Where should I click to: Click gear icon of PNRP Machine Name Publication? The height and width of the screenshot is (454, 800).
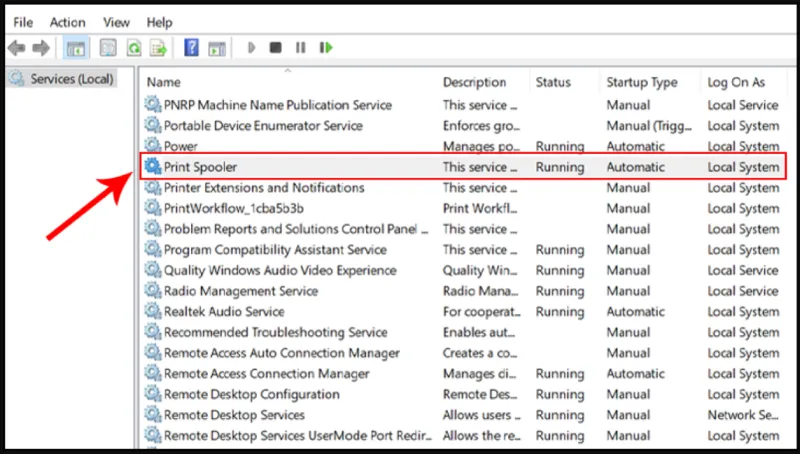pyautogui.click(x=153, y=104)
